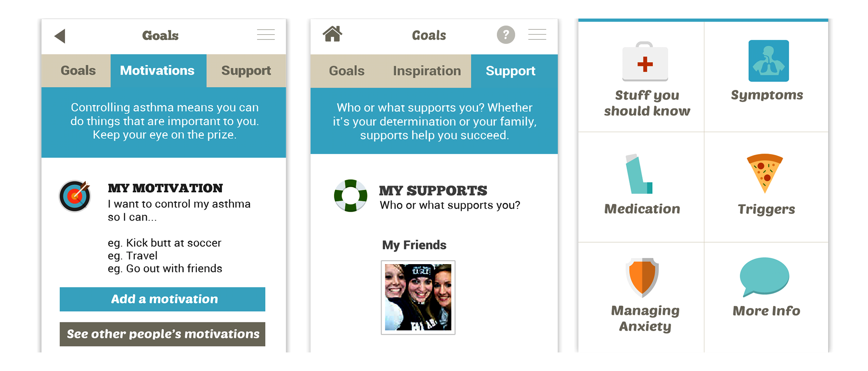Select the Medication inhaler icon

click(x=638, y=174)
